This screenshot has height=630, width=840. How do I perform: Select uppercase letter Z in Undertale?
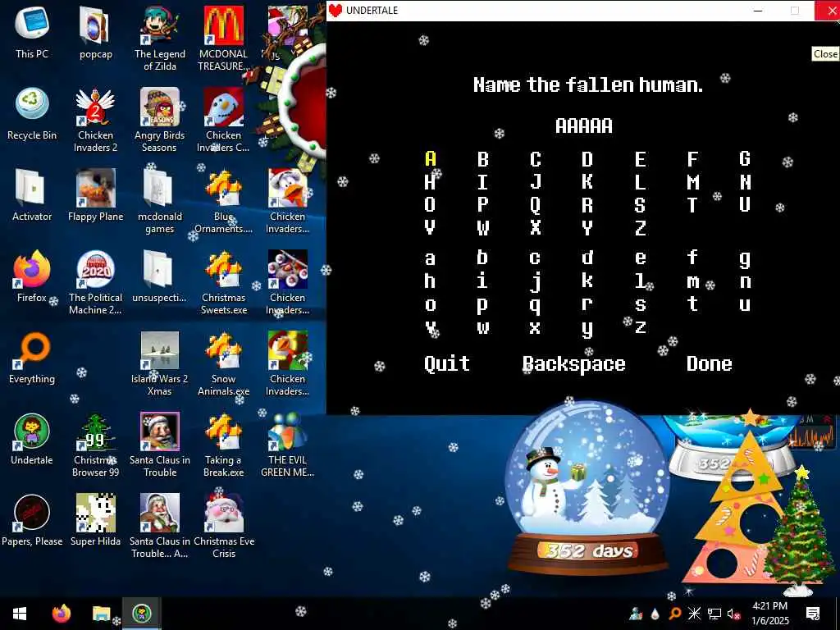click(x=640, y=228)
